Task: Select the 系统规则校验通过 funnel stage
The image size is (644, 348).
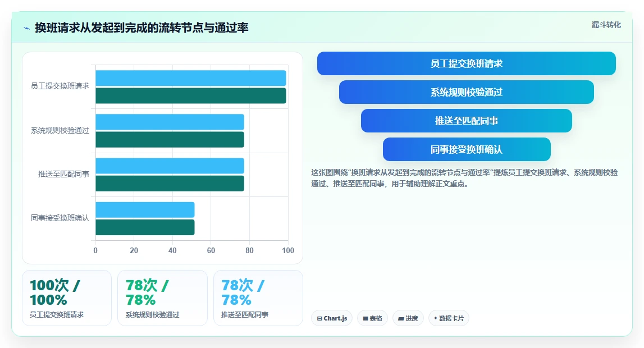Action: coord(467,93)
